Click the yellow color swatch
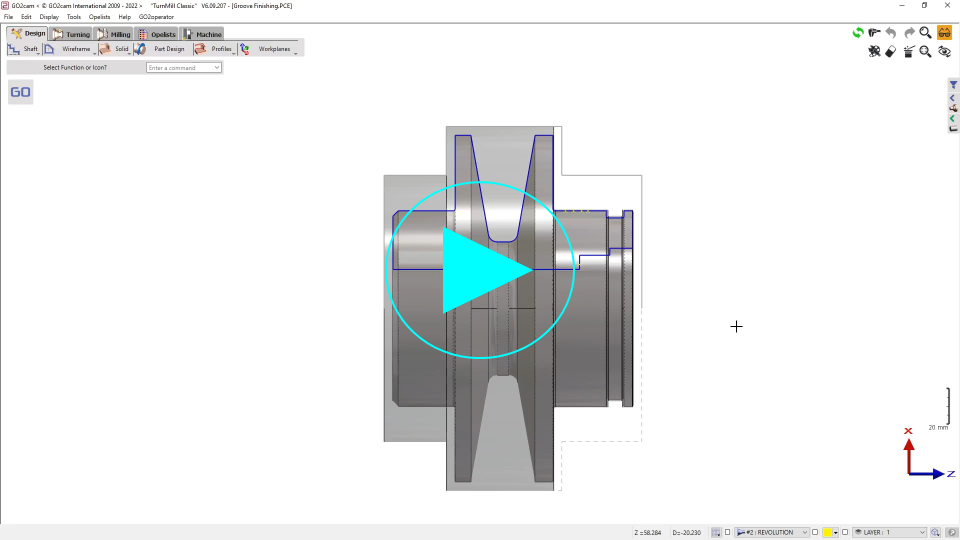This screenshot has width=960, height=540. click(828, 533)
